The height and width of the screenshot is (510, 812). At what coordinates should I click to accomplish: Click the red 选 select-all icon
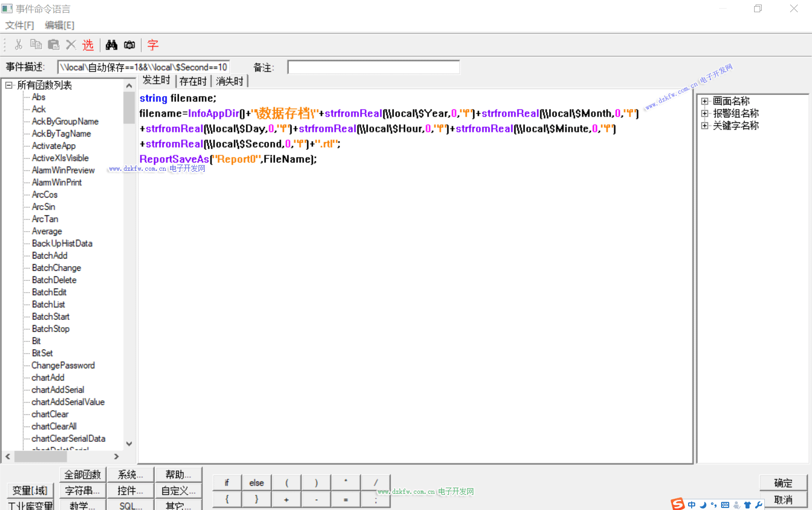point(88,45)
